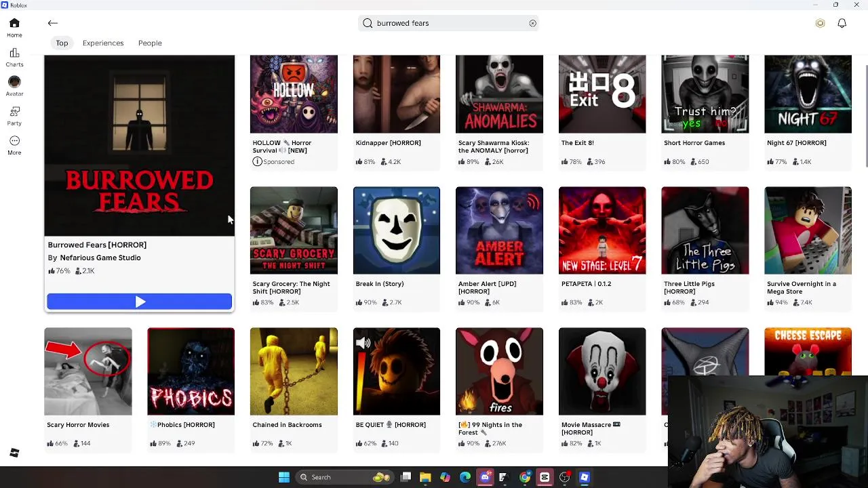Open BE QUIET [HORROR] thumbnail
Screen dimensions: 868x488
click(397, 371)
